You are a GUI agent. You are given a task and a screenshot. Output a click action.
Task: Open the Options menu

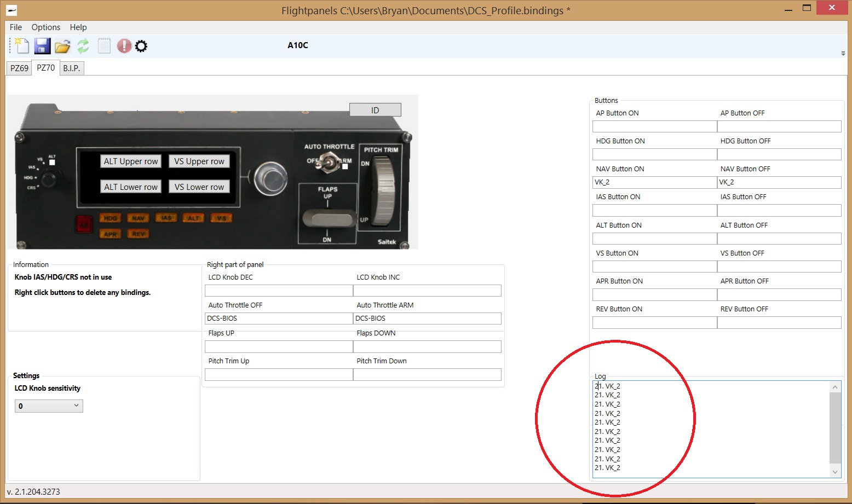tap(46, 27)
